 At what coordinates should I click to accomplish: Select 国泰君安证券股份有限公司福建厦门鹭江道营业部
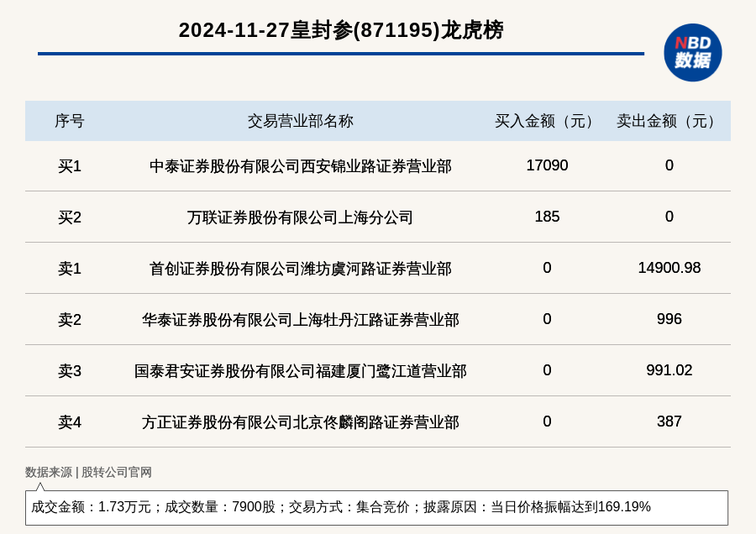click(301, 370)
